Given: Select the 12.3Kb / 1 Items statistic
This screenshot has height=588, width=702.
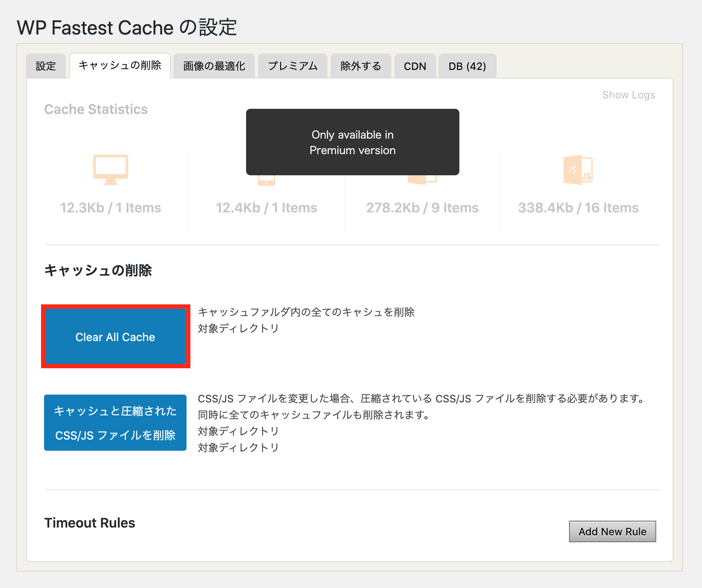Looking at the screenshot, I should 111,208.
